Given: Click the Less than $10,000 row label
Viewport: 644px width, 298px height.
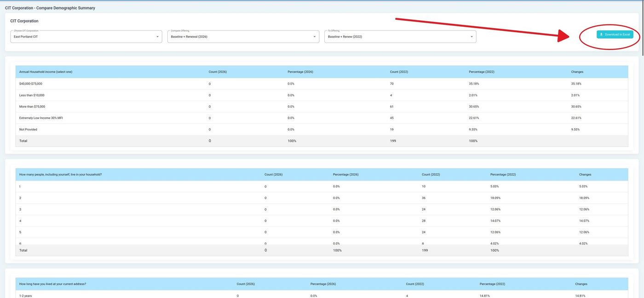Looking at the screenshot, I should pyautogui.click(x=32, y=95).
